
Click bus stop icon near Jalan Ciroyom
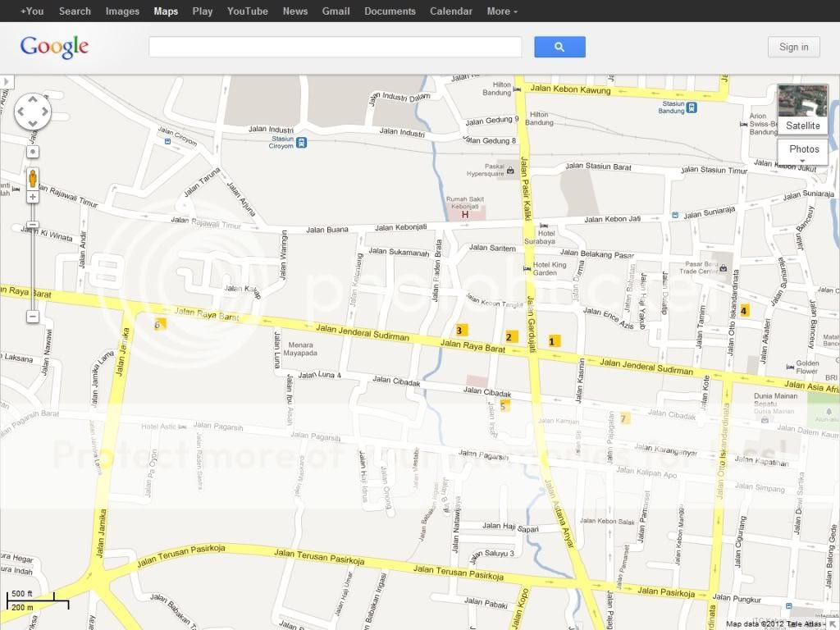coord(167,142)
